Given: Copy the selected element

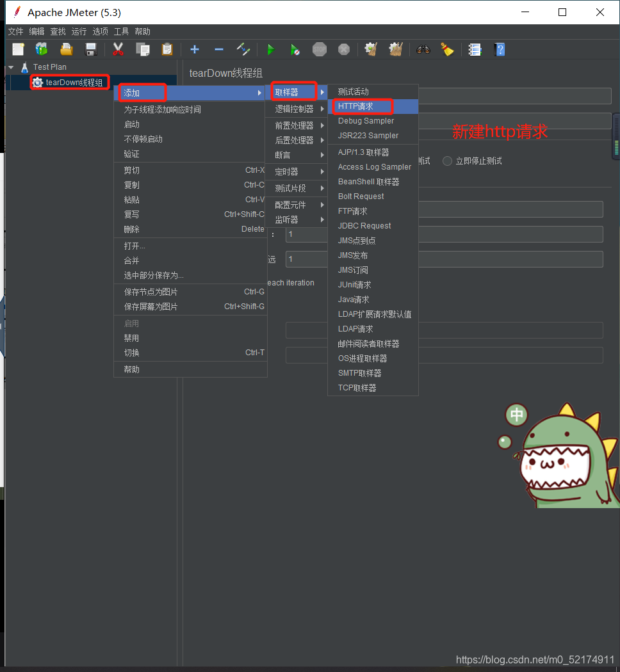Looking at the screenshot, I should click(x=142, y=49).
